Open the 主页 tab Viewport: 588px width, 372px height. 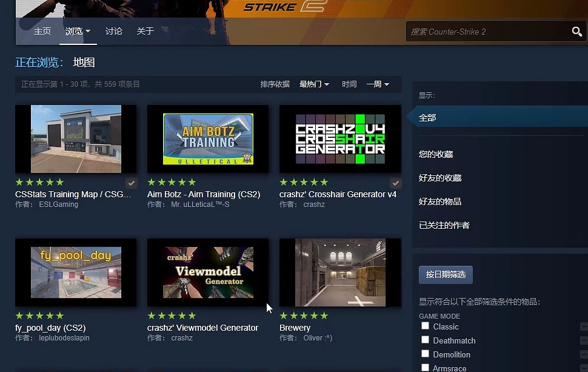tap(42, 31)
